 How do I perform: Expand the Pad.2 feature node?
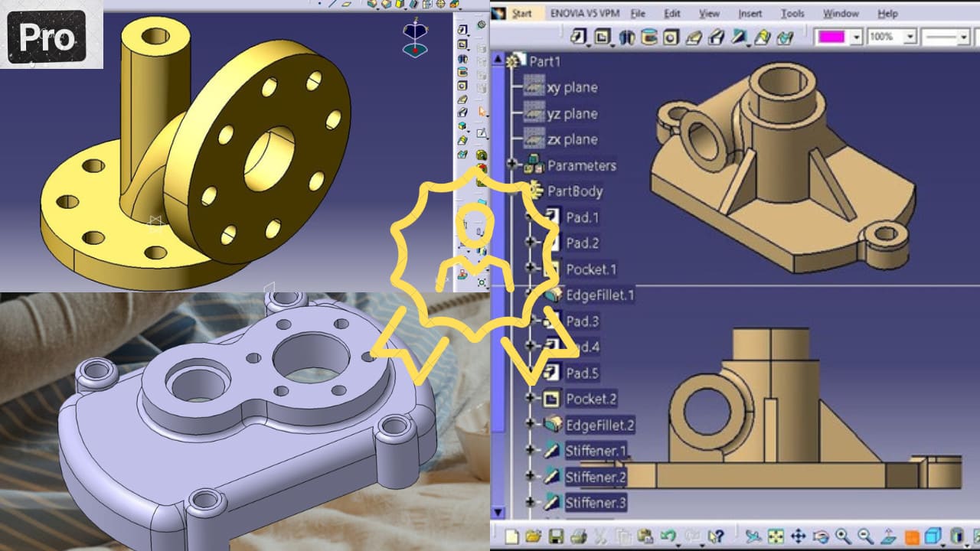pyautogui.click(x=530, y=243)
